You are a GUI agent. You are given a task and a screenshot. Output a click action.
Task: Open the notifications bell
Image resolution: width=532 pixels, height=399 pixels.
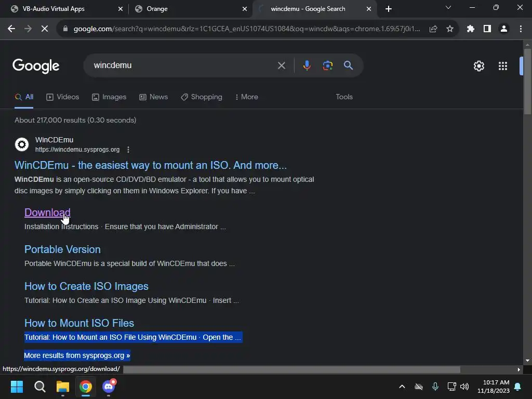518,387
